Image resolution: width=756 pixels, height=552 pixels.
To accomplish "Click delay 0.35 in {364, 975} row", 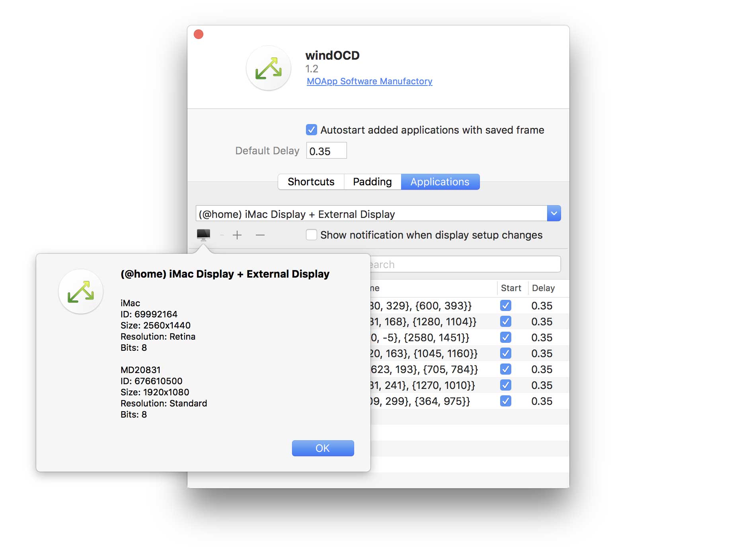I will [542, 401].
